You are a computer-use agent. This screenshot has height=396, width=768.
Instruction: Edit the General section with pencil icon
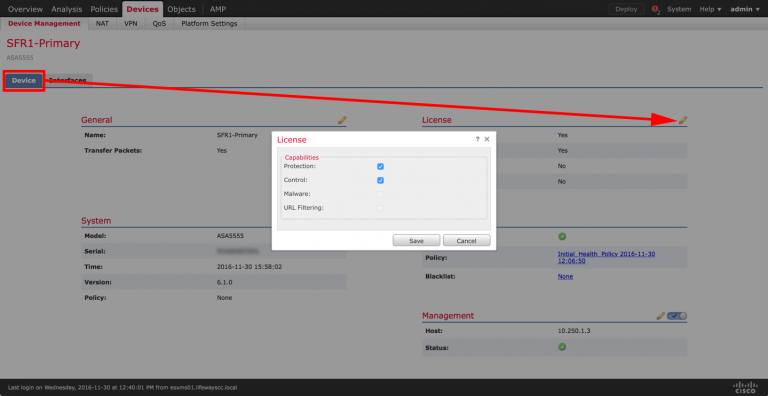point(342,120)
